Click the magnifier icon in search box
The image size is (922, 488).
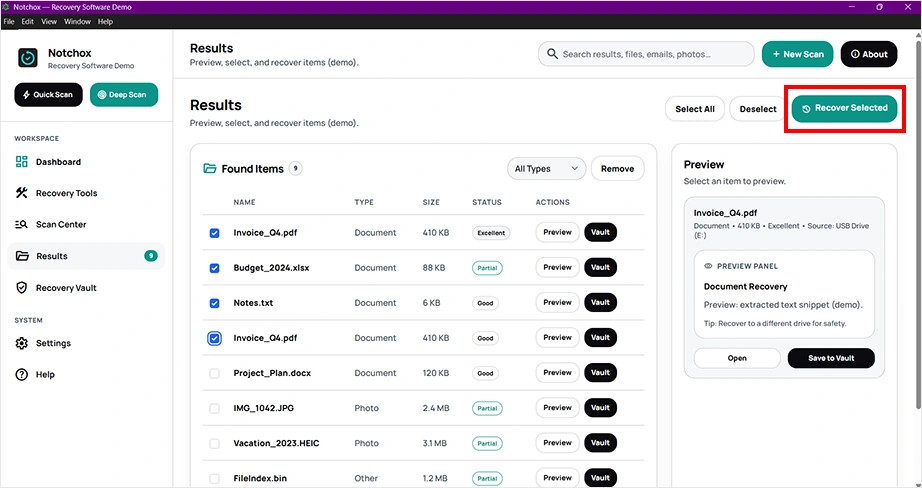coord(552,54)
